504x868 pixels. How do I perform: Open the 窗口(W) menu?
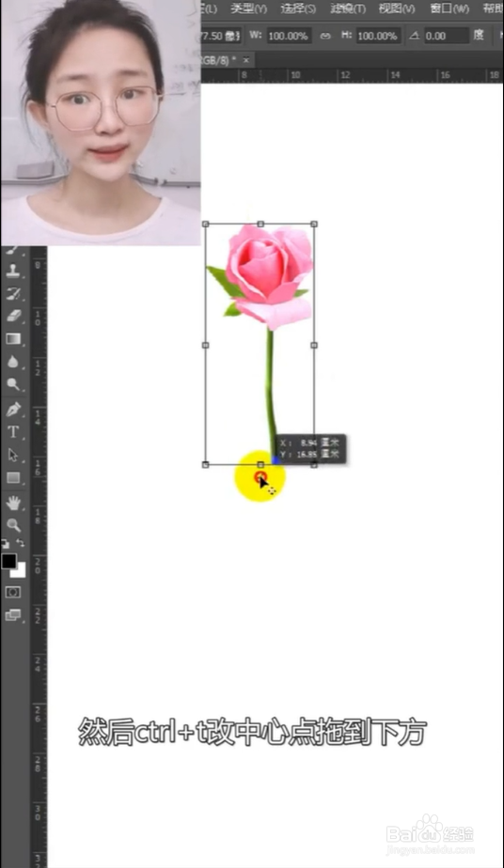tap(449, 8)
